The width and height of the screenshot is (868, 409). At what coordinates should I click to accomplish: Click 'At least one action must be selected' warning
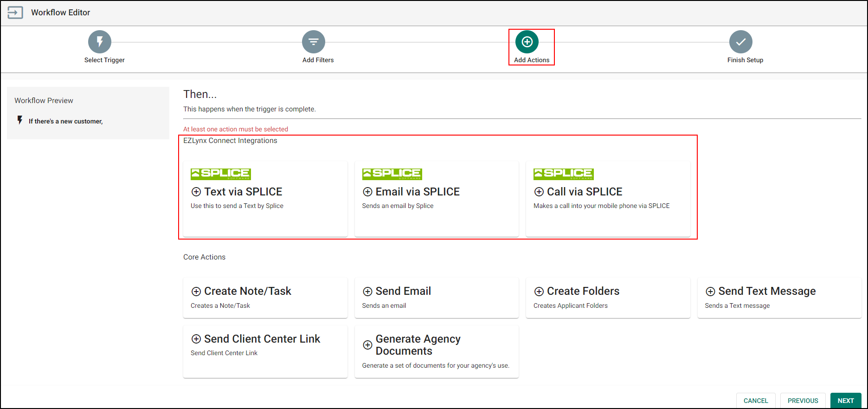coord(236,129)
